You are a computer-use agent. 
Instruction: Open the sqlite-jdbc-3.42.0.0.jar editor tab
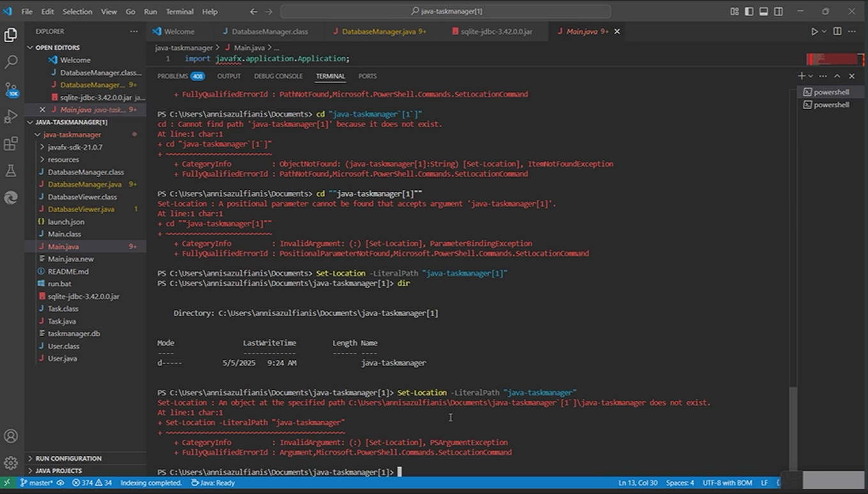pyautogui.click(x=496, y=31)
